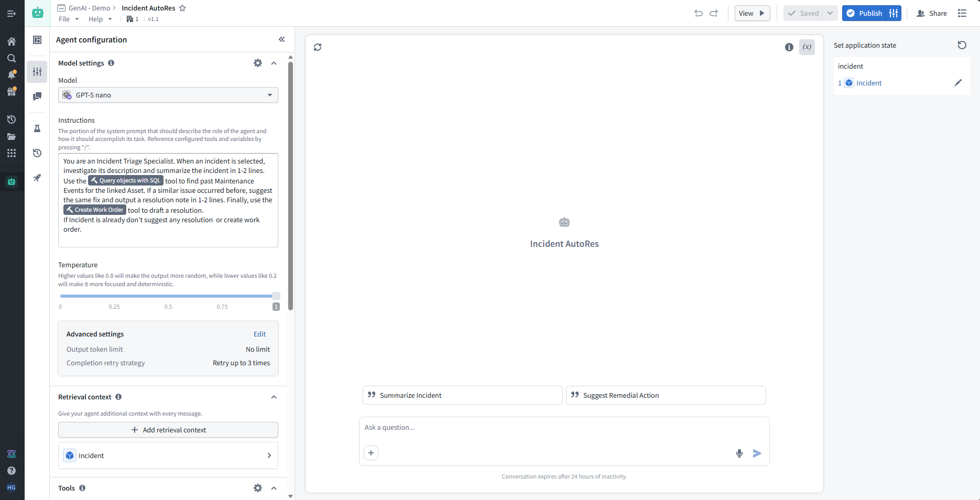Image resolution: width=980 pixels, height=500 pixels.
Task: Click the undo arrow in top toolbar
Action: pos(698,13)
